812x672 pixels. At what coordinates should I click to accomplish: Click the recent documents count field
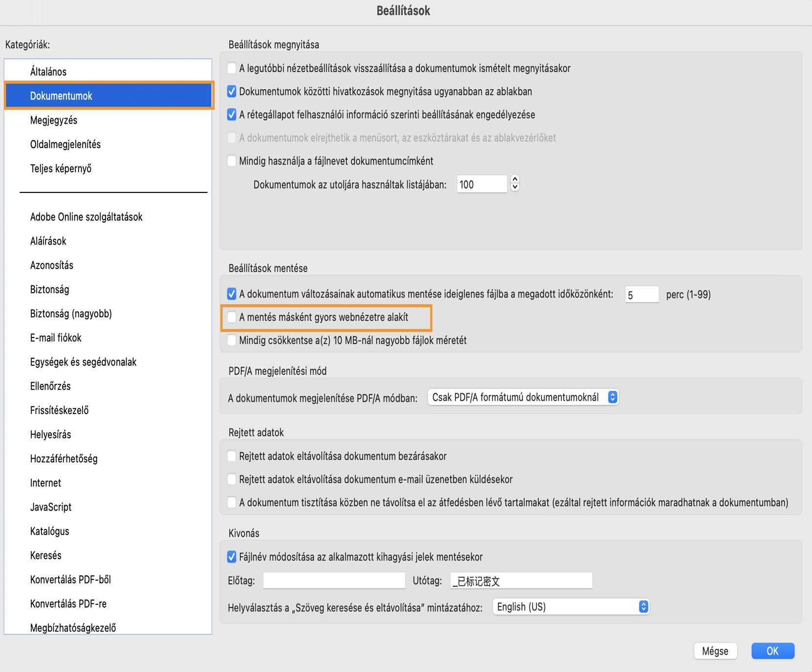(x=481, y=185)
